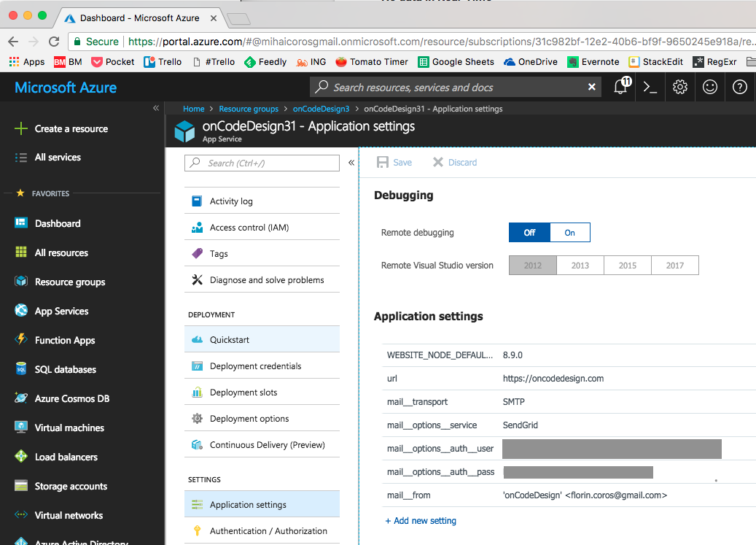
Task: Click the mail__from setting value
Action: click(x=585, y=495)
